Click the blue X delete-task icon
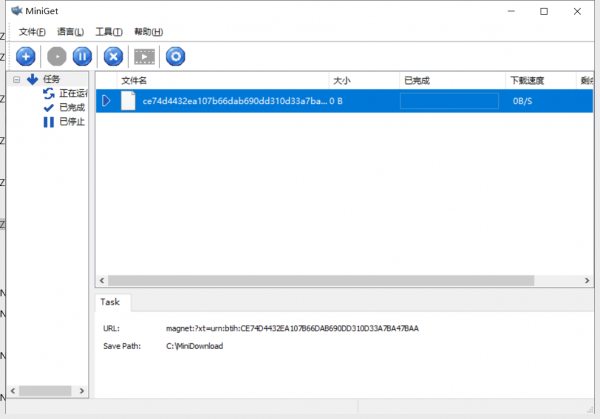Image resolution: width=600 pixels, height=419 pixels. pos(113,57)
